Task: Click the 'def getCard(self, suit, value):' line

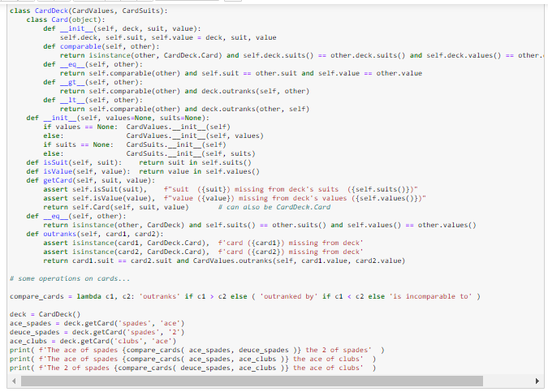Action: (x=91, y=180)
